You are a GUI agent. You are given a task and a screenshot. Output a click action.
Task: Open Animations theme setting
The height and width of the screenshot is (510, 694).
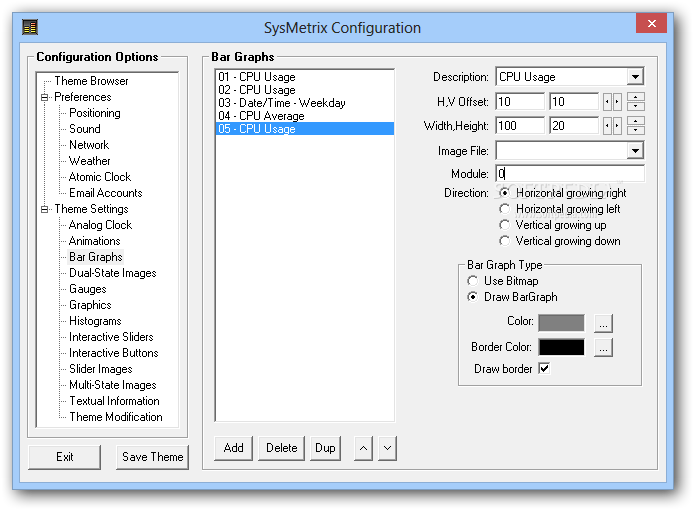[94, 241]
